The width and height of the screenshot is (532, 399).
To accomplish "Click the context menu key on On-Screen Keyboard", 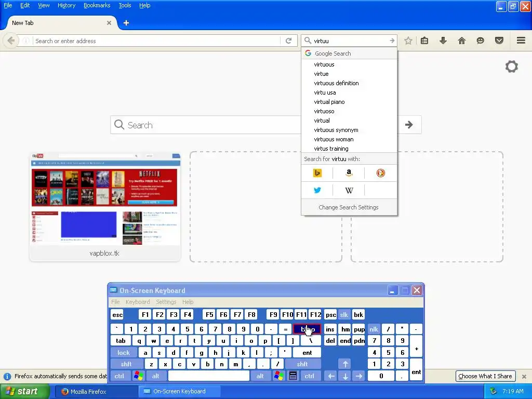I will point(293,376).
